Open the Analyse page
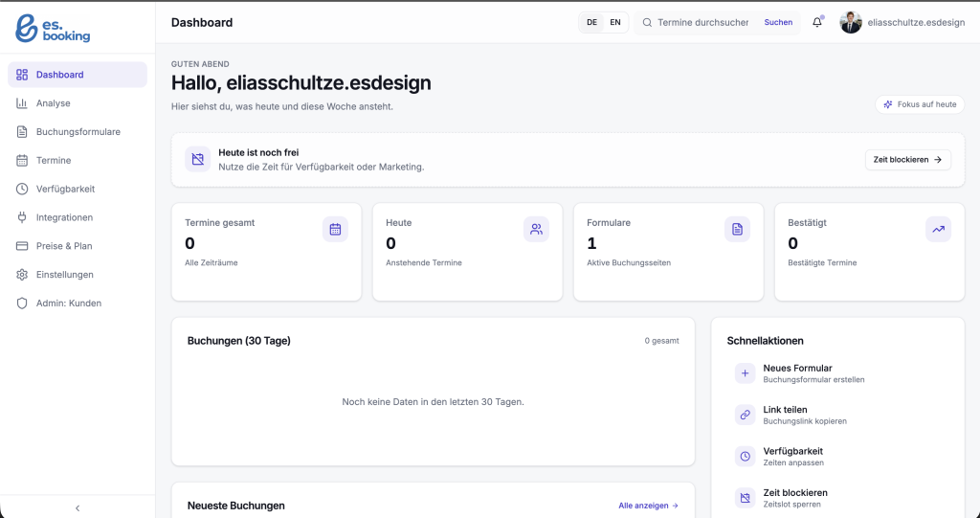This screenshot has height=518, width=980. pyautogui.click(x=78, y=103)
